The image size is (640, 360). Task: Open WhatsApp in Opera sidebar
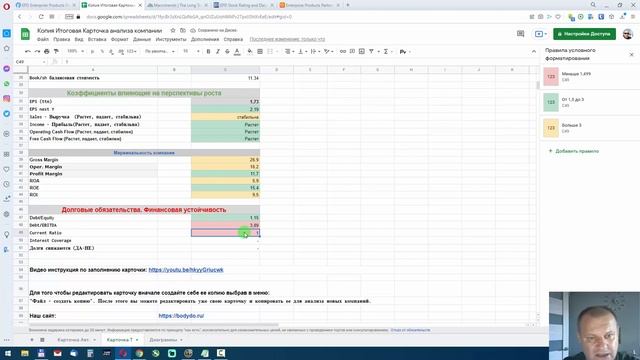7,84
